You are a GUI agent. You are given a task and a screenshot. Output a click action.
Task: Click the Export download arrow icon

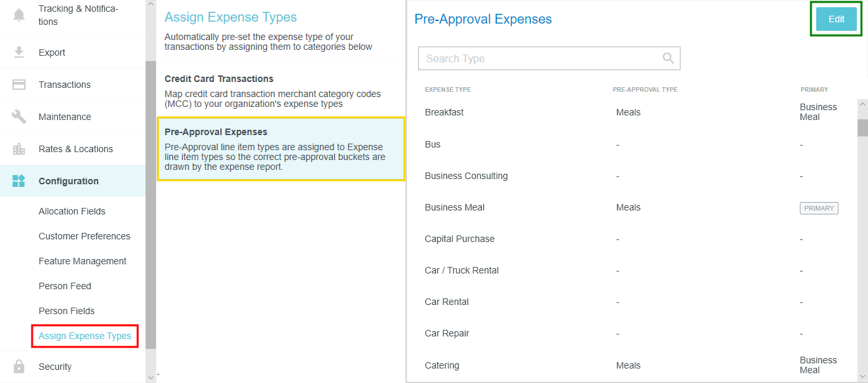pos(19,52)
